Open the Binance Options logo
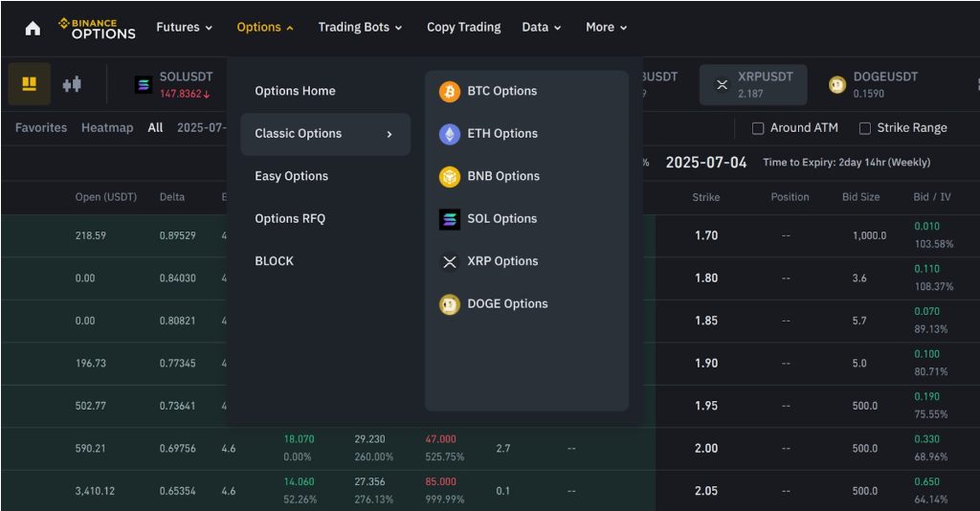The width and height of the screenshot is (980, 511). (97, 28)
